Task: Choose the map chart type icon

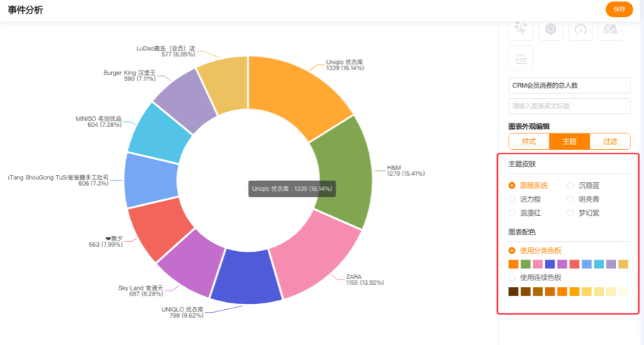Action: (610, 29)
